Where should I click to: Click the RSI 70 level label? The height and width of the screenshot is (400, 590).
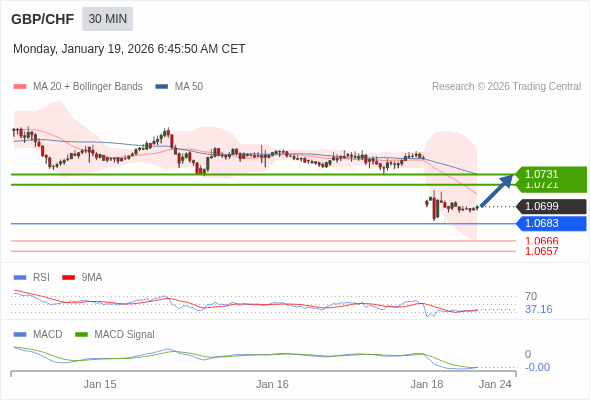(x=531, y=296)
